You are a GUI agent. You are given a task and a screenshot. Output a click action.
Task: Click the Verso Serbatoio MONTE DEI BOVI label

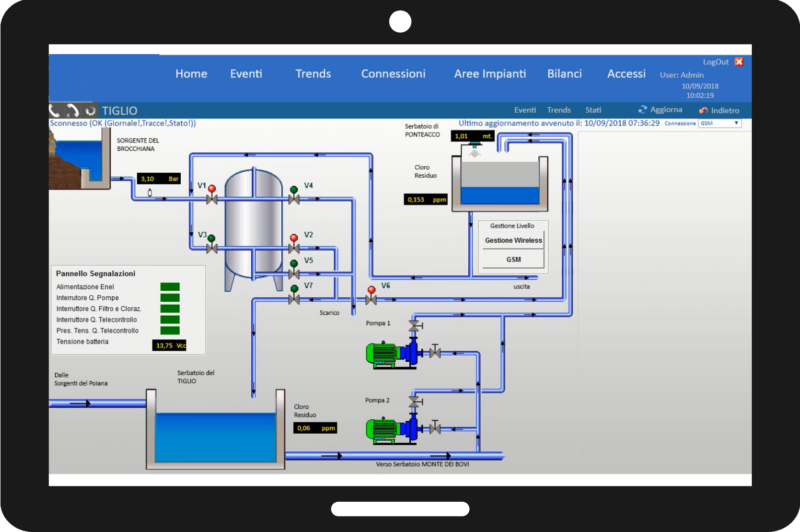pyautogui.click(x=422, y=465)
